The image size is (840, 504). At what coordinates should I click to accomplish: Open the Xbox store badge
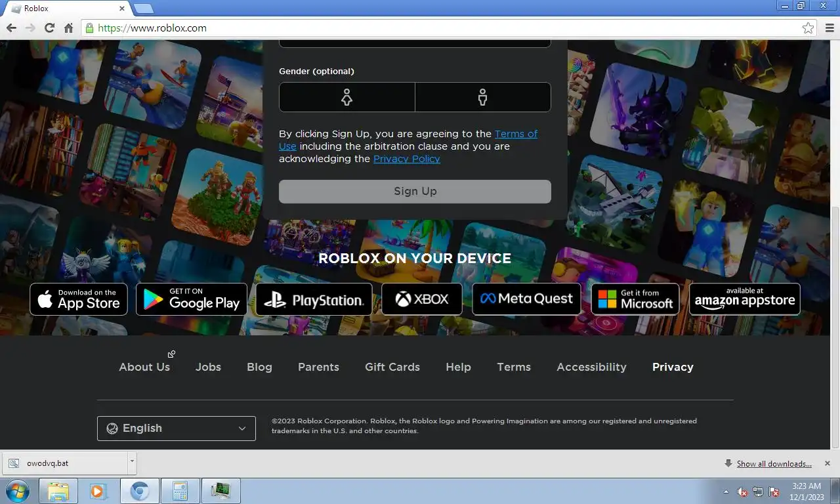coord(422,299)
